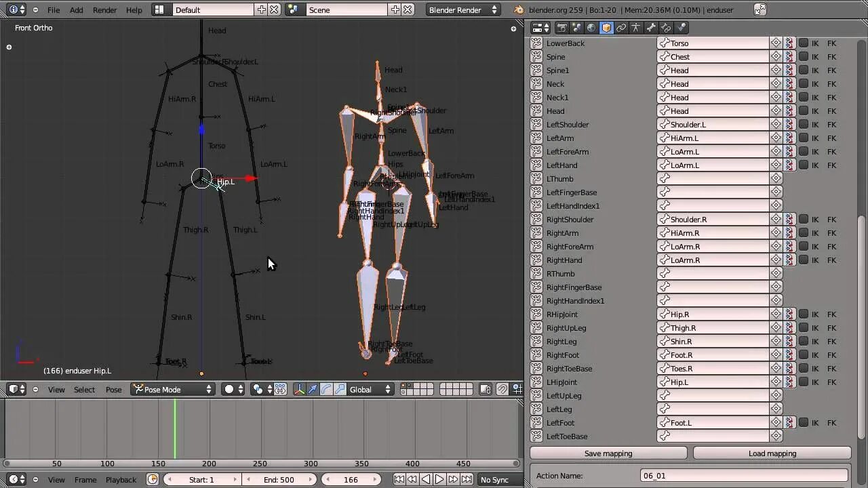Click the Save mapping button
The width and height of the screenshot is (868, 488).
(608, 453)
